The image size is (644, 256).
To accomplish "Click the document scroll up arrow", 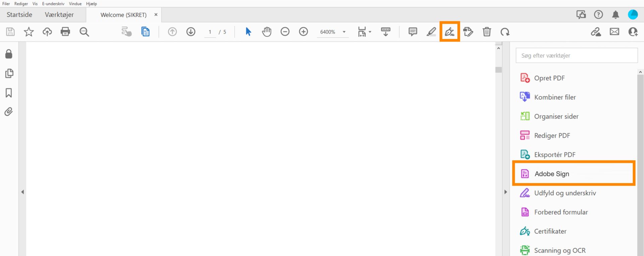I will [x=498, y=48].
